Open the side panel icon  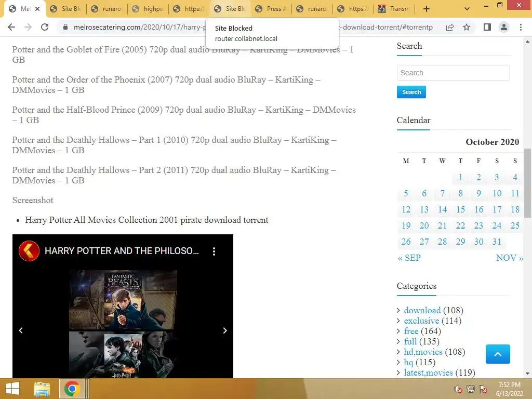[x=487, y=27]
